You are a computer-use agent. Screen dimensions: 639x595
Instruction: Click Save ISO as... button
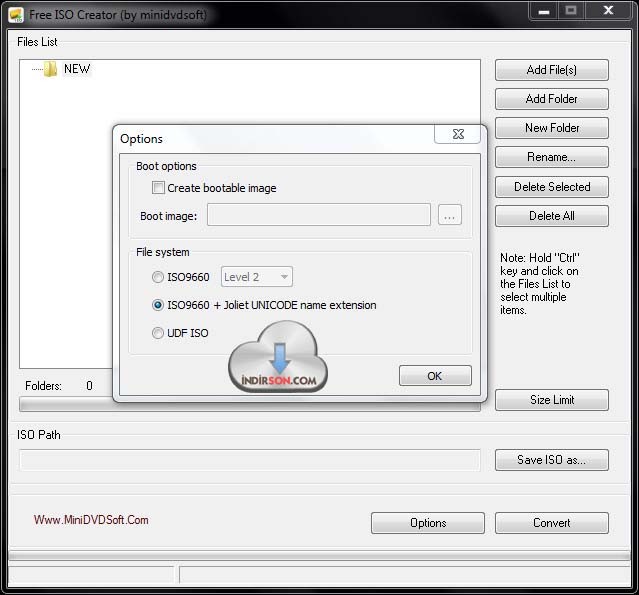(552, 460)
